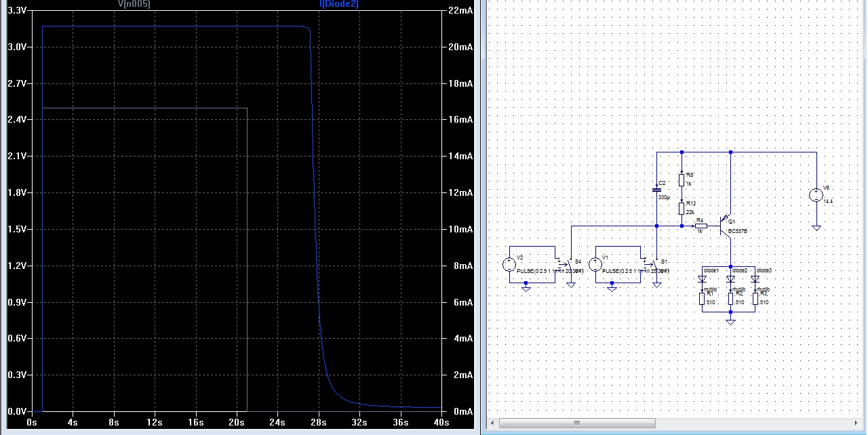Click the ground symbol beneath V2 source
This screenshot has width=868, height=435.
[526, 288]
